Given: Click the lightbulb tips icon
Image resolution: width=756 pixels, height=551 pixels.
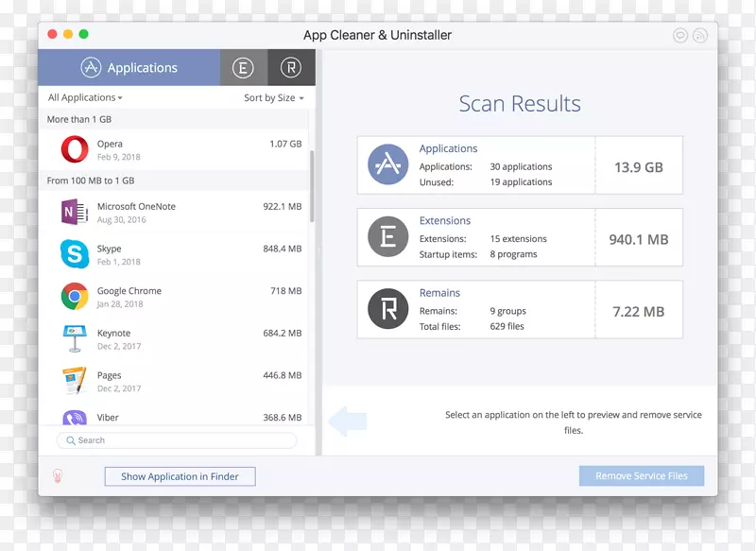Looking at the screenshot, I should tap(57, 476).
